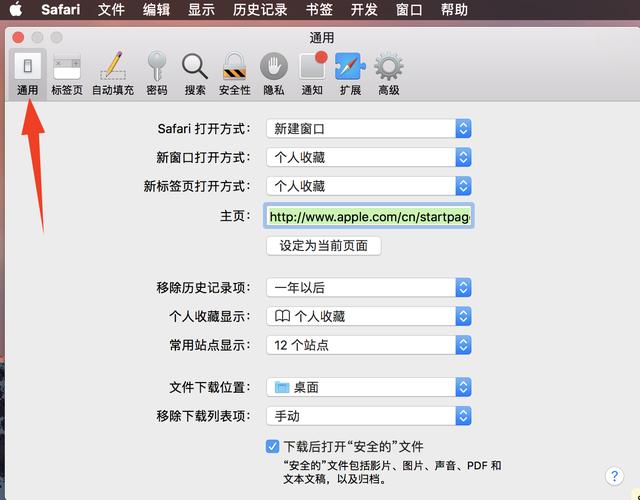Open the 开发 menu
The width and height of the screenshot is (640, 500).
click(364, 9)
